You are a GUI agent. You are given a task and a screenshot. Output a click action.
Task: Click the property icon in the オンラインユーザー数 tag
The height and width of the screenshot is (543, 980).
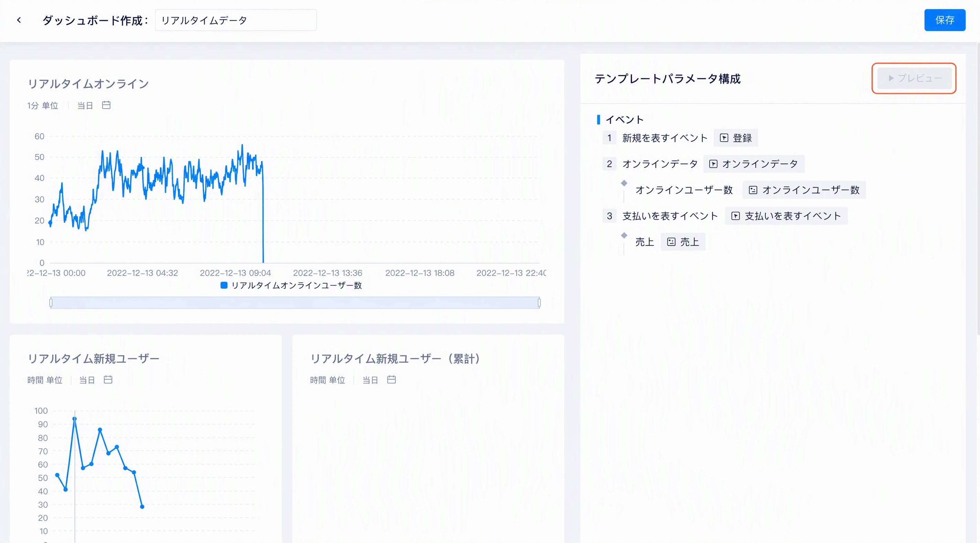coord(753,190)
